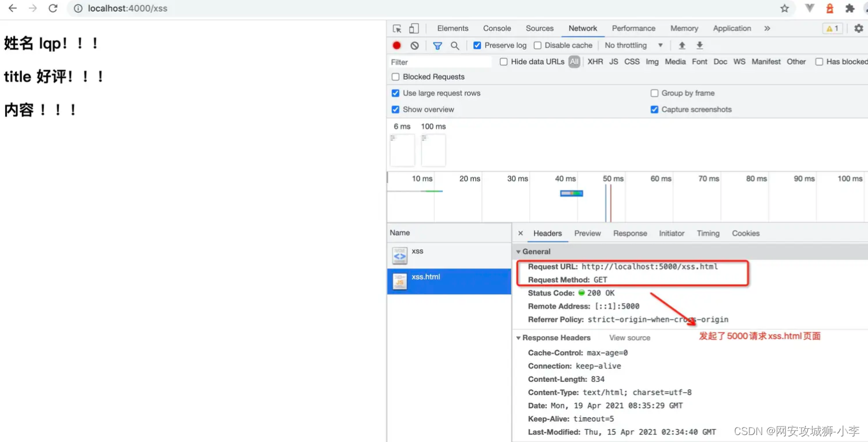Select the Network tab

(583, 28)
